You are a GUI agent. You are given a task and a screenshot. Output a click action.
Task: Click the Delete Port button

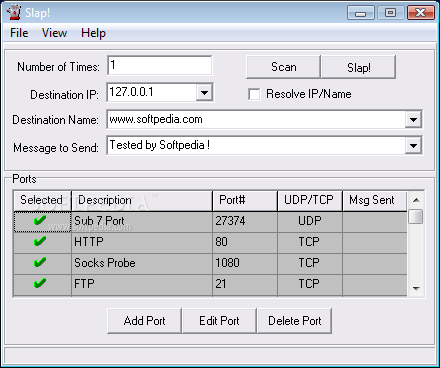pos(295,321)
